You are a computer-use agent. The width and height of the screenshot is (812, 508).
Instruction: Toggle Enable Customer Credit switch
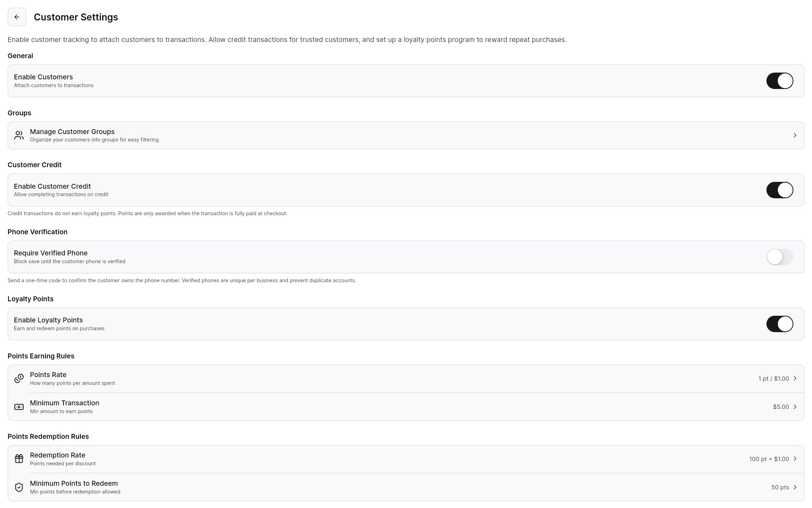coord(780,190)
